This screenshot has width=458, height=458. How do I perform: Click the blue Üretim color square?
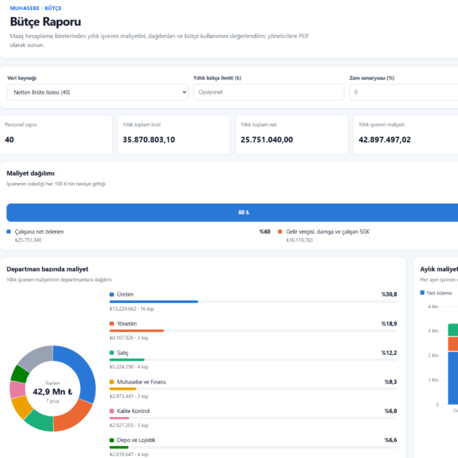click(x=112, y=294)
